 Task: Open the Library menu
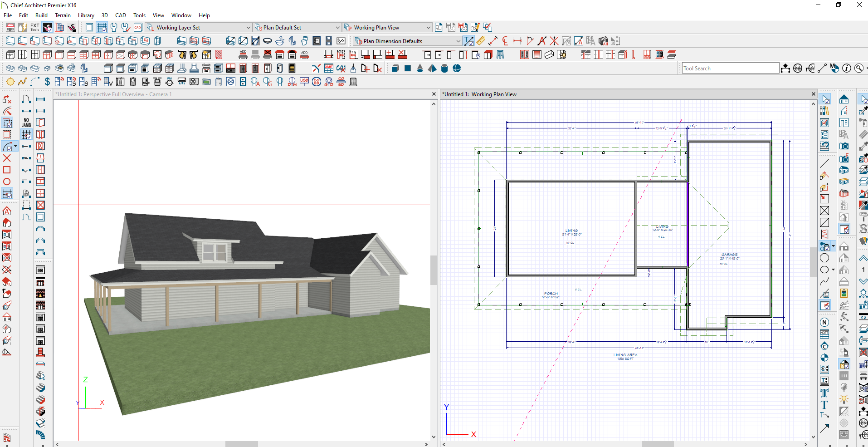(x=86, y=15)
